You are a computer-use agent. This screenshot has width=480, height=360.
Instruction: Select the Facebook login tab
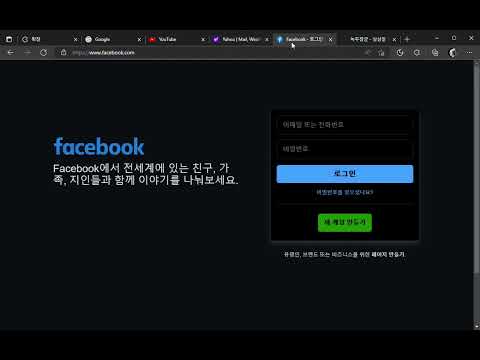[304, 39]
